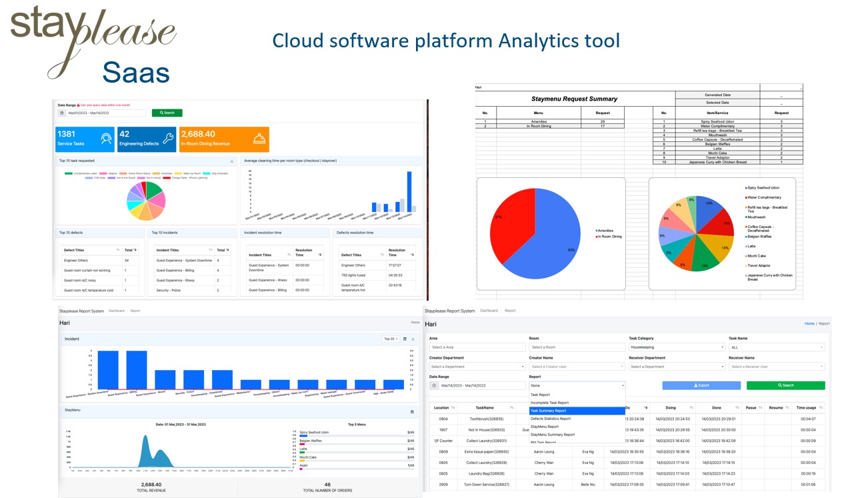This screenshot has height=498, width=868.
Task: Toggle the Adaptor legend swatch
Action: (103, 173)
